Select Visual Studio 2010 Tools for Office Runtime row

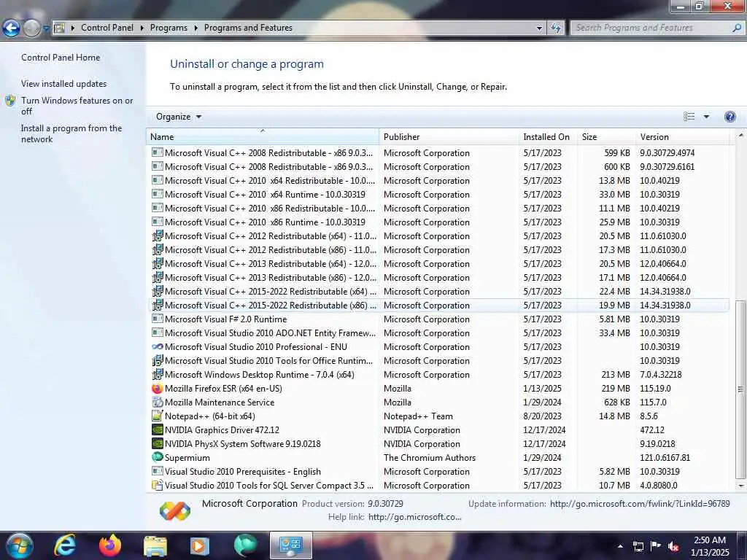tap(438, 361)
